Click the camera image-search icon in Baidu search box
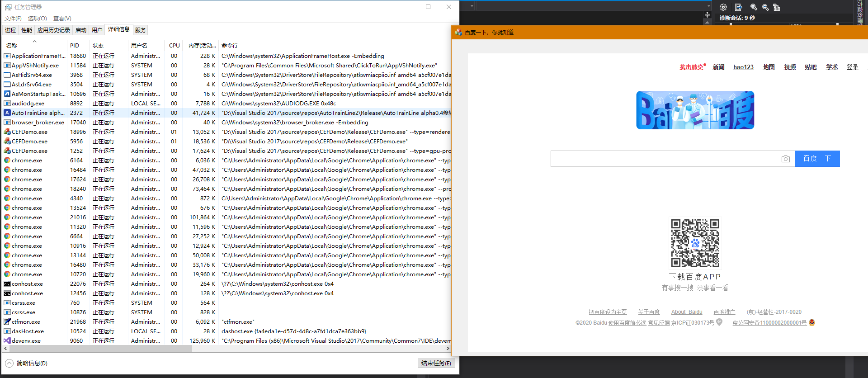Image resolution: width=868 pixels, height=378 pixels. click(786, 159)
